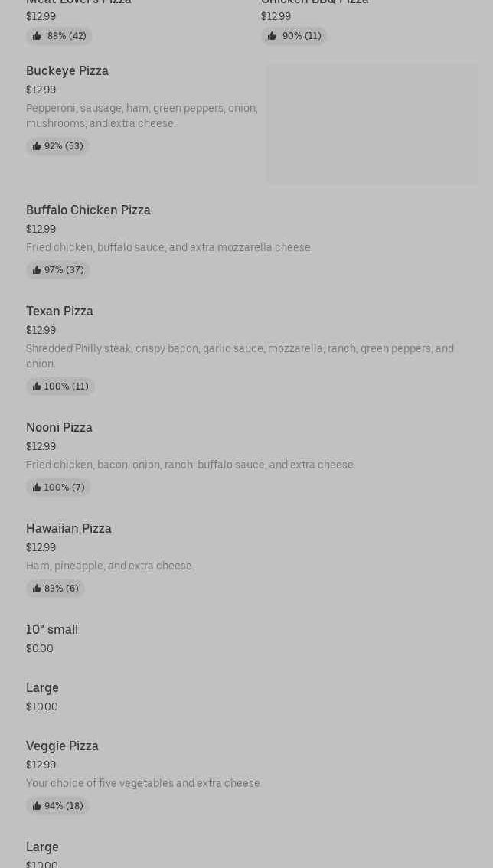Click the Hawaiian Pizza $12.99 price
The image size is (493, 868).
click(41, 547)
